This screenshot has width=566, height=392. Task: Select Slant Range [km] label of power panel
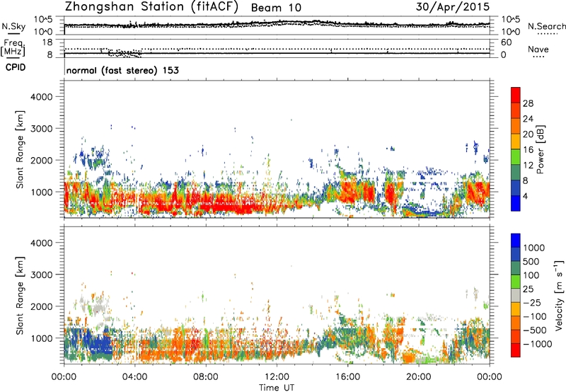pyautogui.click(x=20, y=149)
